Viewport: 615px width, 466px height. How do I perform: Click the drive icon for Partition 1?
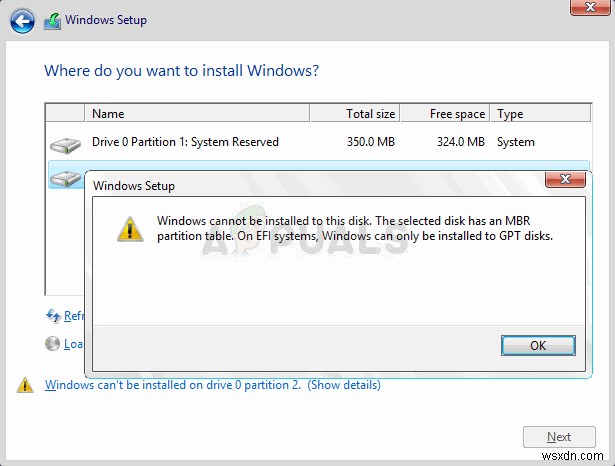tap(66, 145)
